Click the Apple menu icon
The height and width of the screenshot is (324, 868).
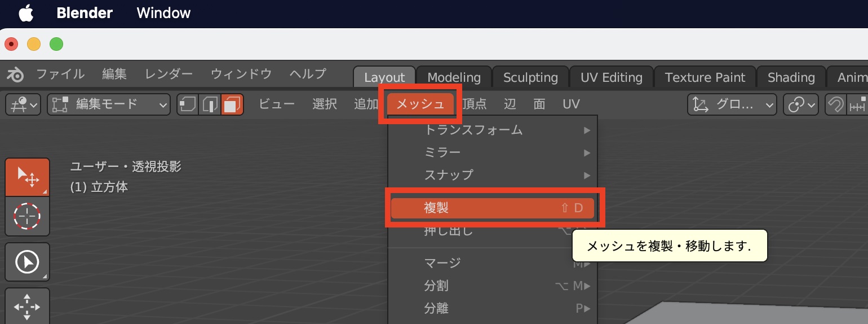[26, 14]
